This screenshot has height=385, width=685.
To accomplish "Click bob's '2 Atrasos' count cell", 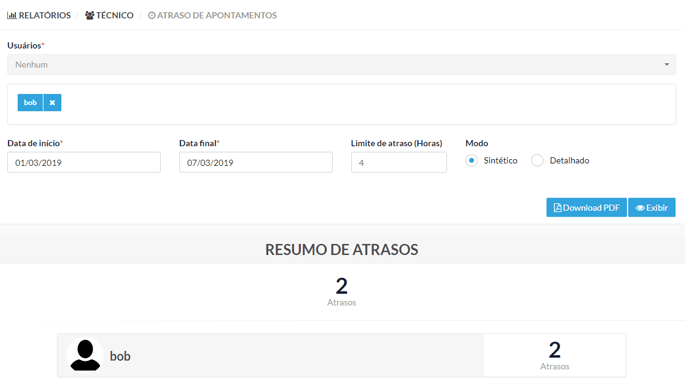I will (555, 355).
